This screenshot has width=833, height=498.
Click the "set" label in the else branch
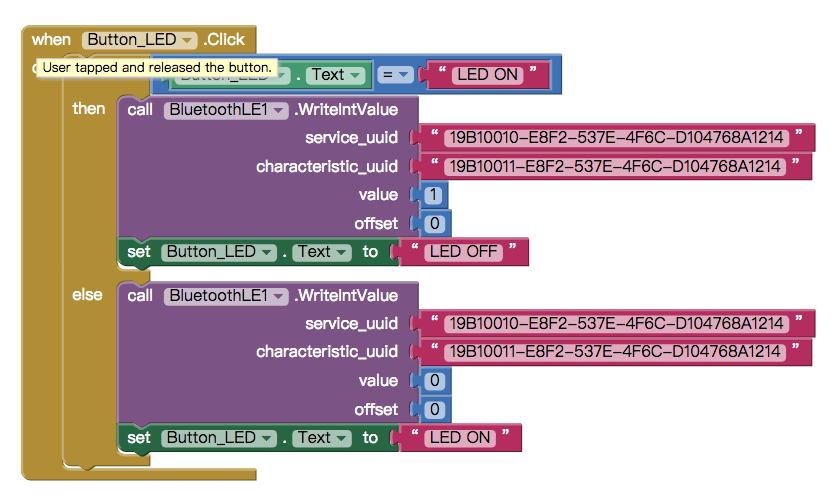click(139, 438)
